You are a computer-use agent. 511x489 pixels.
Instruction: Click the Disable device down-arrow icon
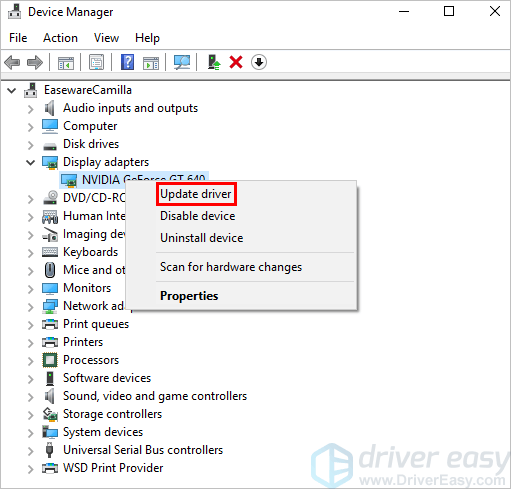pyautogui.click(x=259, y=62)
